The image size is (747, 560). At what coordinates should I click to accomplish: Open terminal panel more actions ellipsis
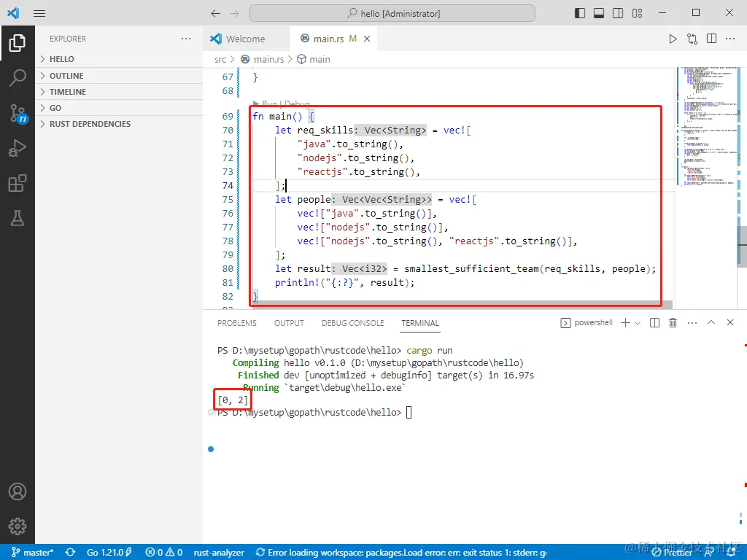click(692, 323)
